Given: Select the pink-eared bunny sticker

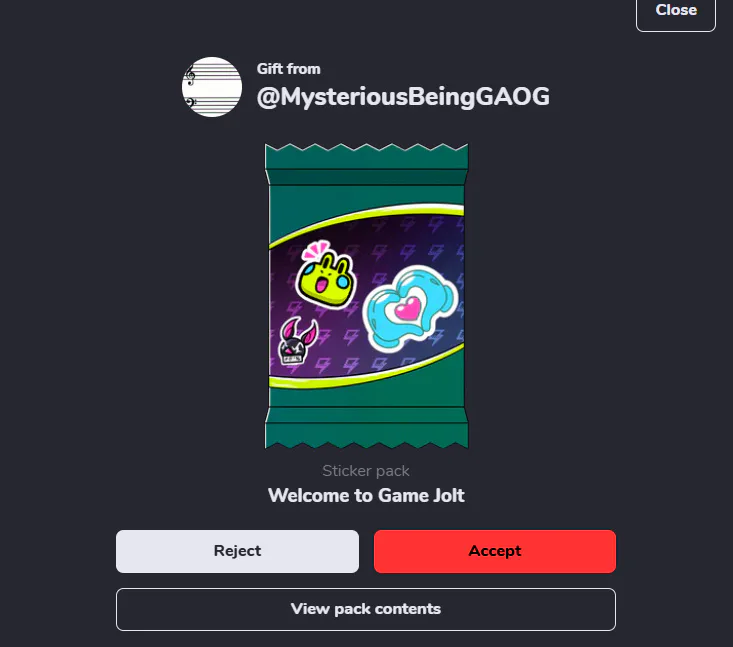Looking at the screenshot, I should [x=298, y=341].
